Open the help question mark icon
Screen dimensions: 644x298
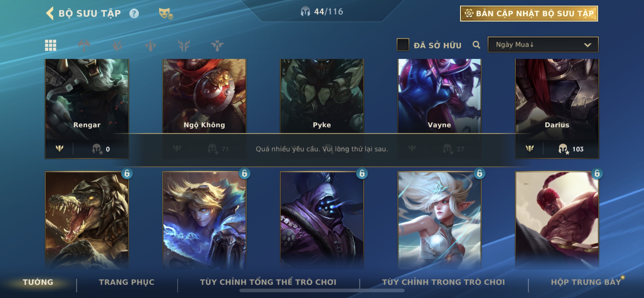[x=134, y=13]
